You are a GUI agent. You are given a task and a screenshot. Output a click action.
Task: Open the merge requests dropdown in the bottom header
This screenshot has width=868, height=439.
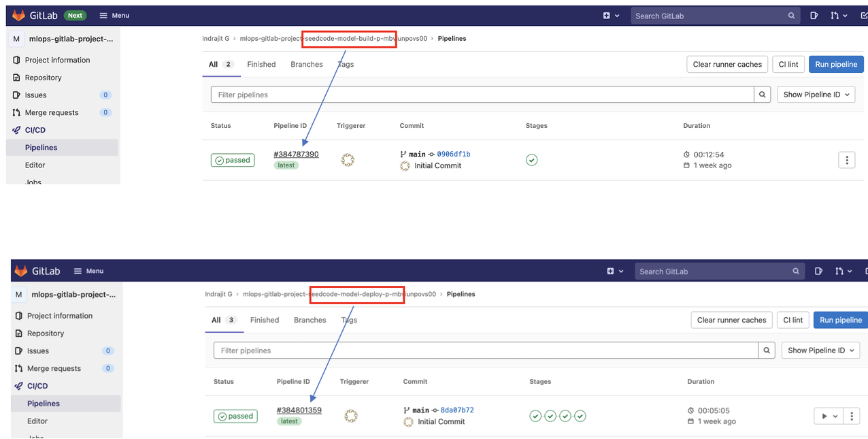tap(843, 272)
